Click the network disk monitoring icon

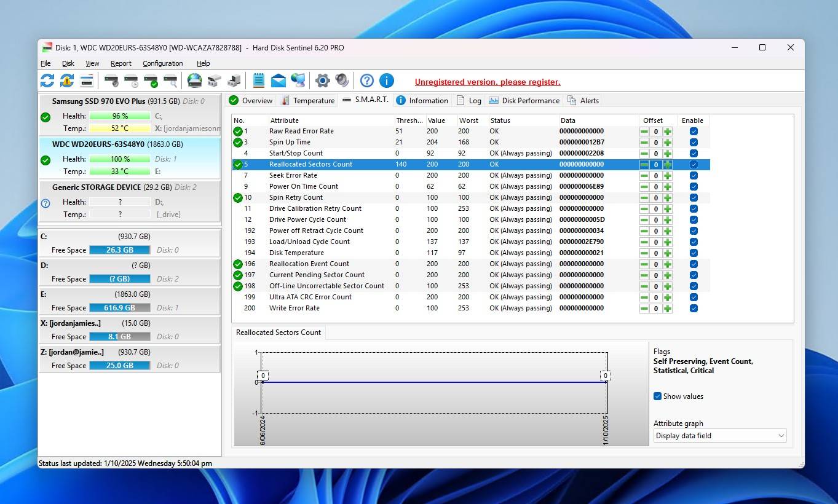point(298,81)
